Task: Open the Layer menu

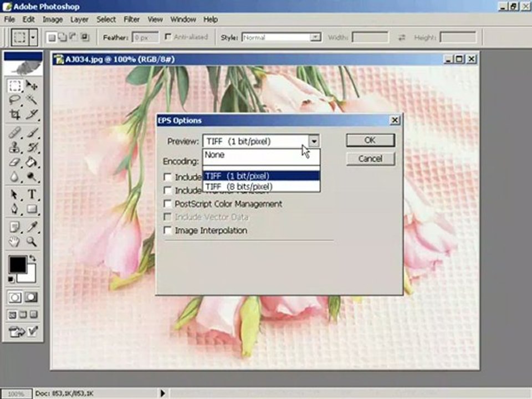Action: [x=79, y=19]
